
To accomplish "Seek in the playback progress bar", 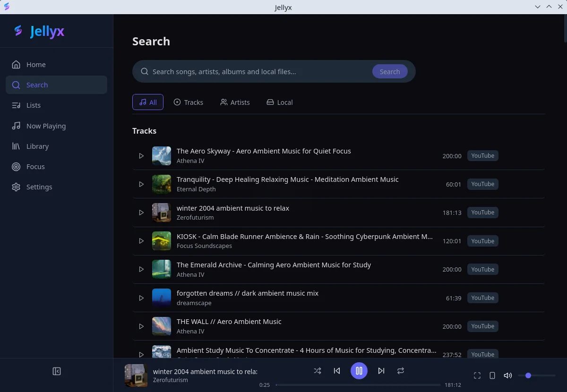I will (358, 385).
